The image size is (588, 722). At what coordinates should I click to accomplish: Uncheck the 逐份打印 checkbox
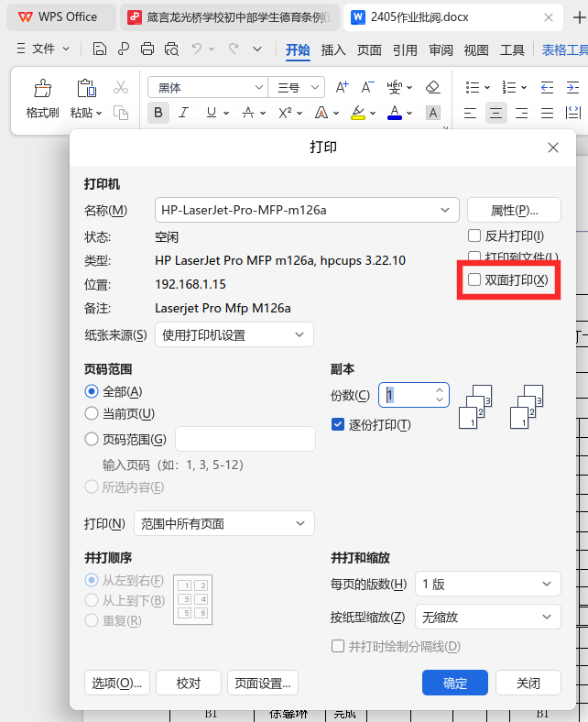(338, 424)
